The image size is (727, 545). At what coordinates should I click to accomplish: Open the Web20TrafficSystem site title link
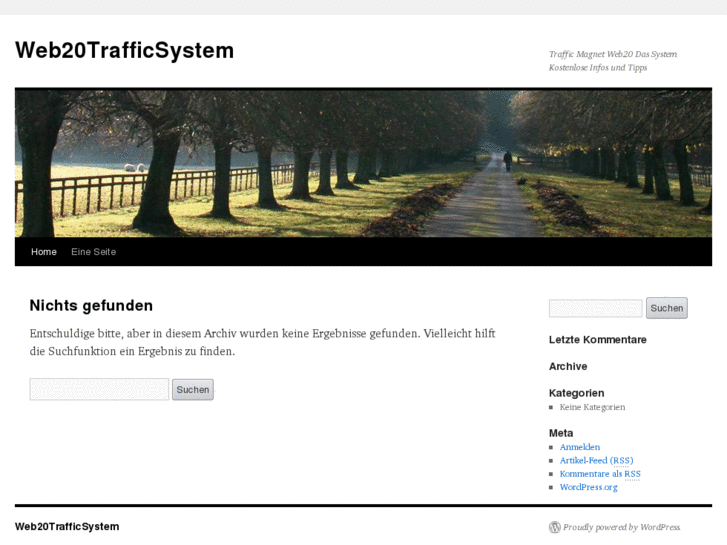[124, 50]
